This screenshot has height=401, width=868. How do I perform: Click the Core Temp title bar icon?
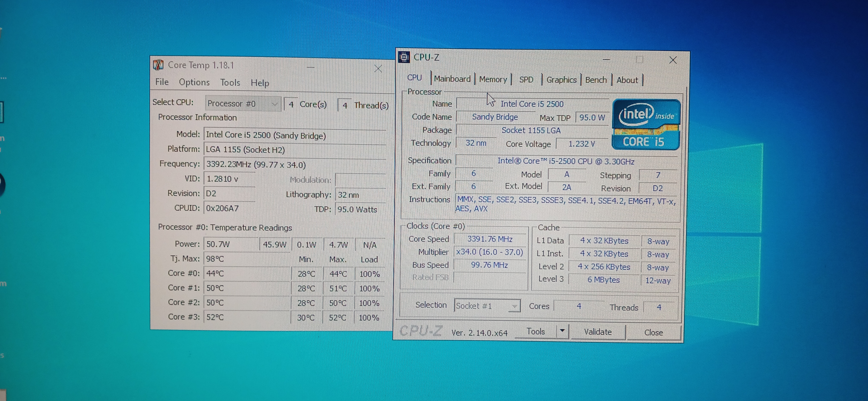(158, 65)
